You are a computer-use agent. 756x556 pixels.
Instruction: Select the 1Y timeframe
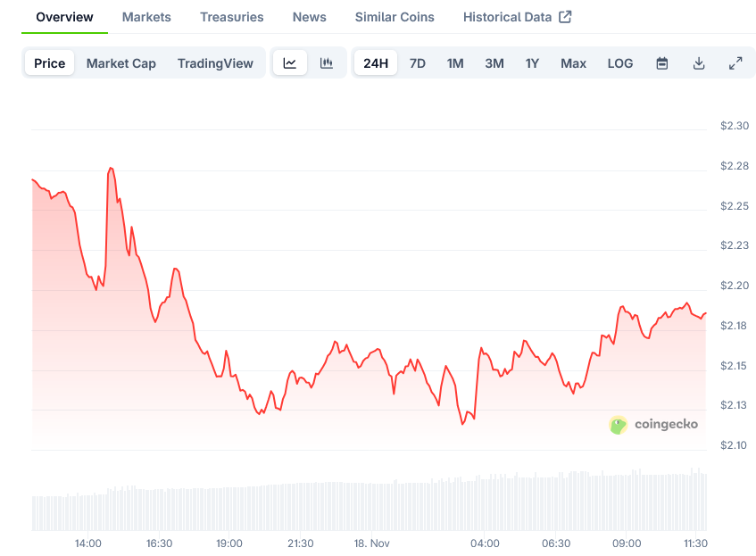532,62
